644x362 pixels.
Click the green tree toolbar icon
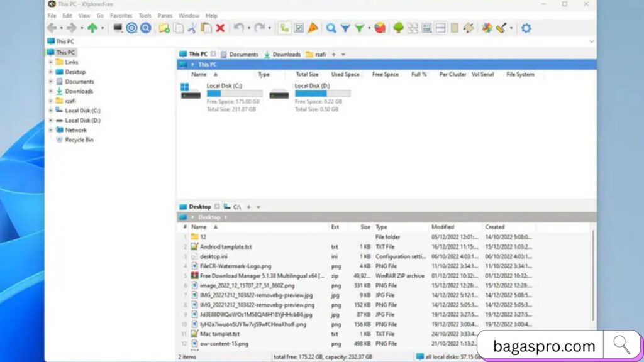[x=398, y=28]
